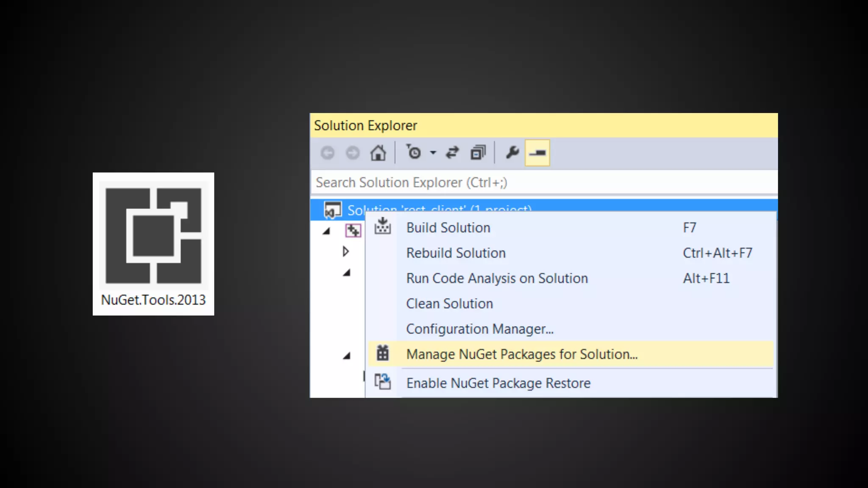Screen dimensions: 868x488
Task: Click the Pending Changes Filter clock icon
Action: [414, 152]
